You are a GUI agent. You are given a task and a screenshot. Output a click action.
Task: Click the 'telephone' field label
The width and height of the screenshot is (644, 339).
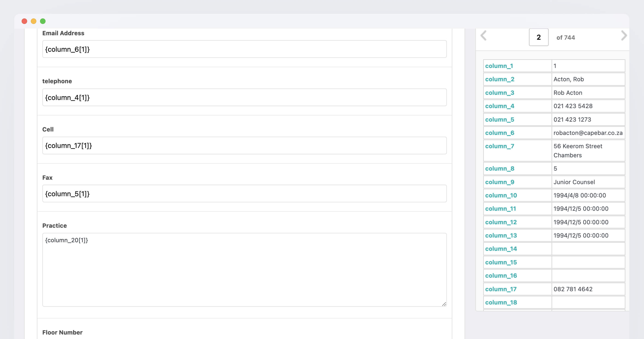coord(57,81)
